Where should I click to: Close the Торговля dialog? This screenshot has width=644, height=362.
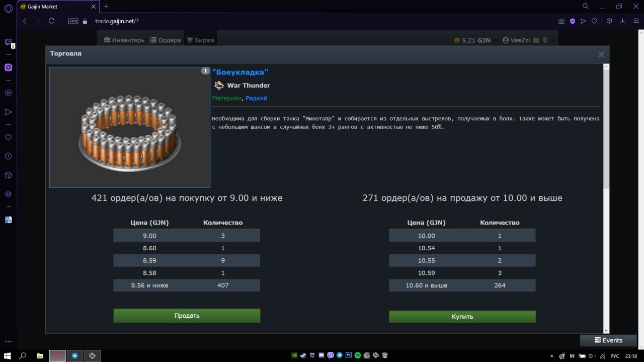point(601,54)
